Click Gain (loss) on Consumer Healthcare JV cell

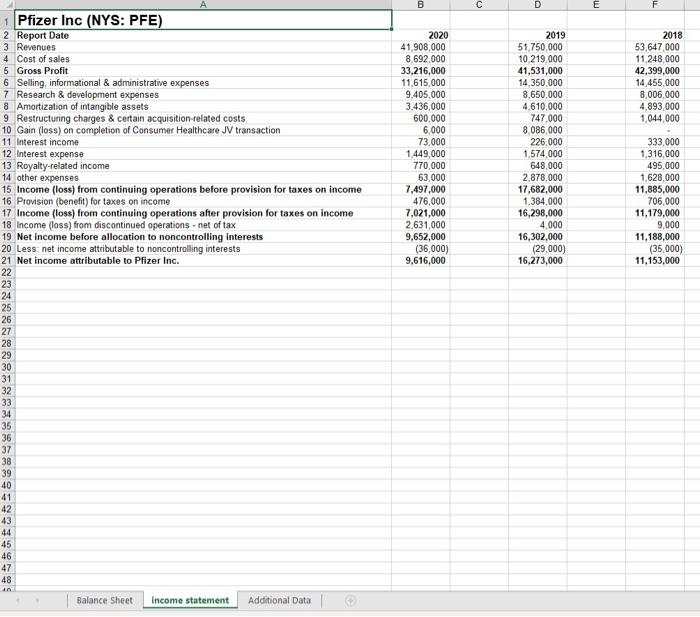203,130
